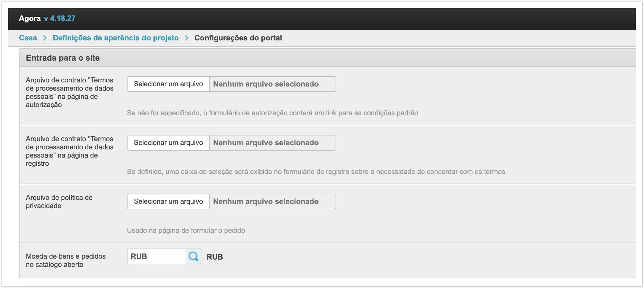The image size is (644, 288).
Task: Click the first breadcrumb chevron after Casa
Action: (x=45, y=38)
